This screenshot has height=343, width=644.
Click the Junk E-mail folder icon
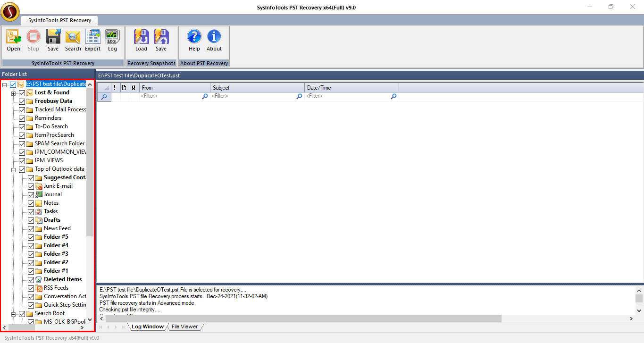pos(39,186)
